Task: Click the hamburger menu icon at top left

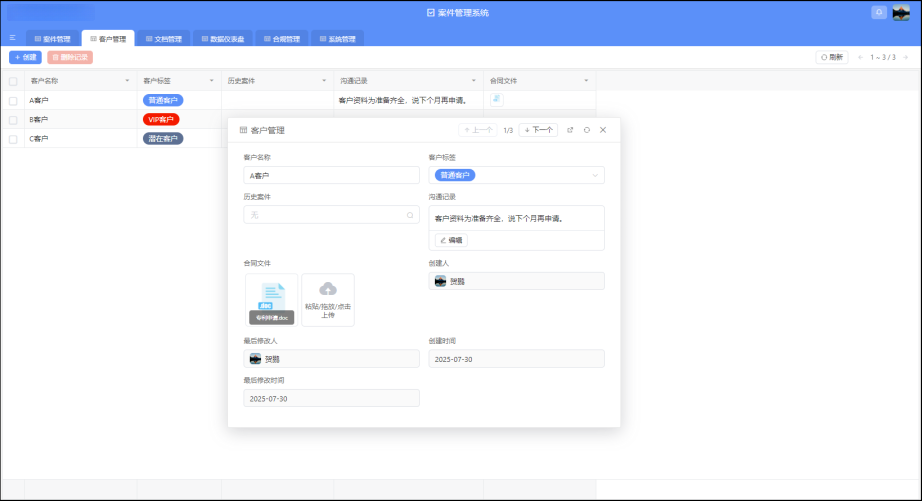Action: (x=12, y=38)
